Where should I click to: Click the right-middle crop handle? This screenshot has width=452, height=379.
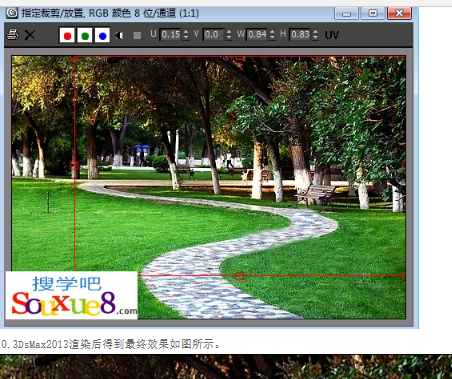tap(404, 166)
